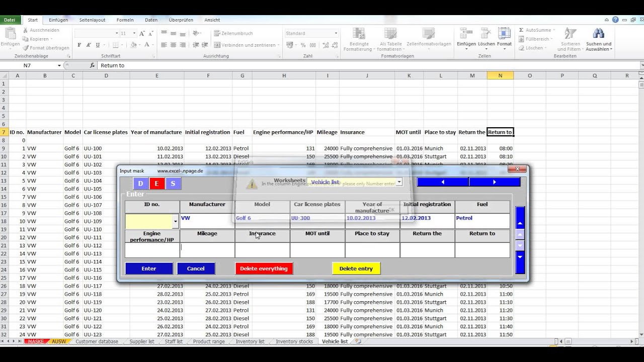Click the red Delete everything button
The width and height of the screenshot is (644, 362).
click(264, 268)
